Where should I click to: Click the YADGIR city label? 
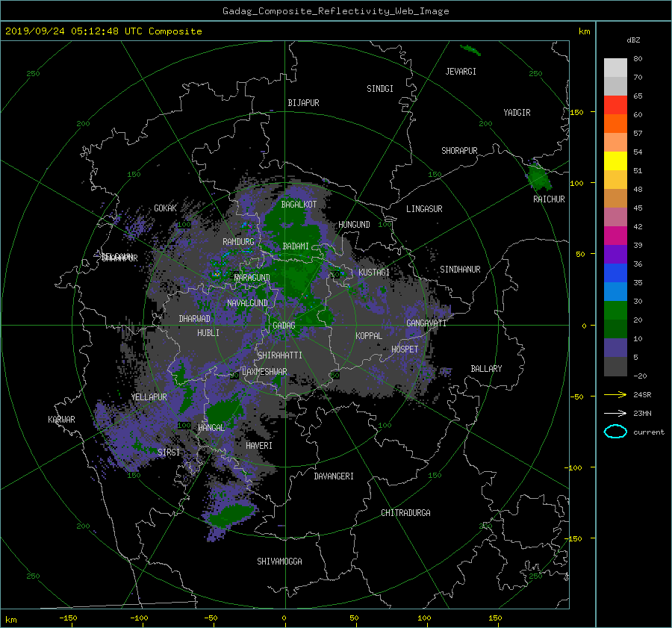coord(517,113)
